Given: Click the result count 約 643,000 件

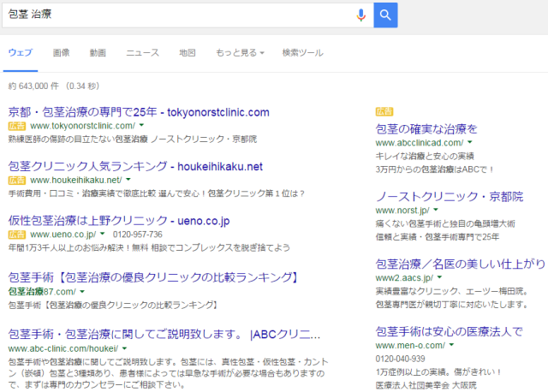Looking at the screenshot, I should (x=33, y=86).
